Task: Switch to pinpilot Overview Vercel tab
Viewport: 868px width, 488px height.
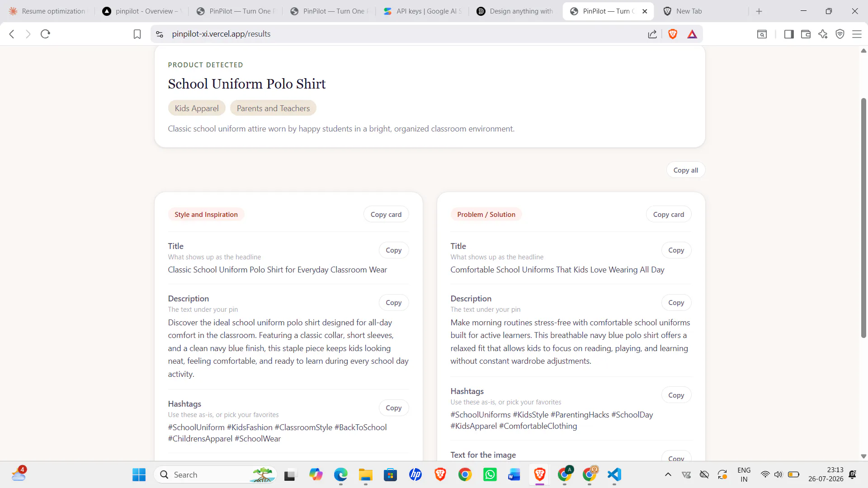Action: tap(142, 11)
